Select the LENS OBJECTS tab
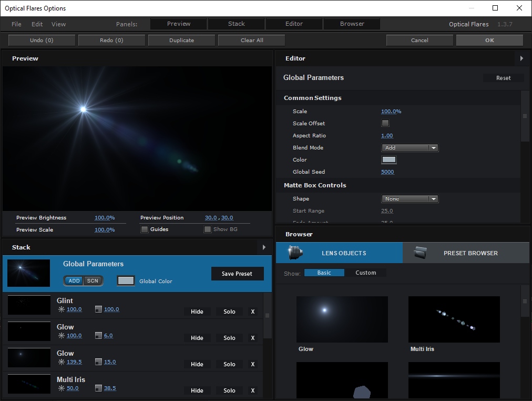Viewport: 532px width, 401px height. pyautogui.click(x=339, y=253)
